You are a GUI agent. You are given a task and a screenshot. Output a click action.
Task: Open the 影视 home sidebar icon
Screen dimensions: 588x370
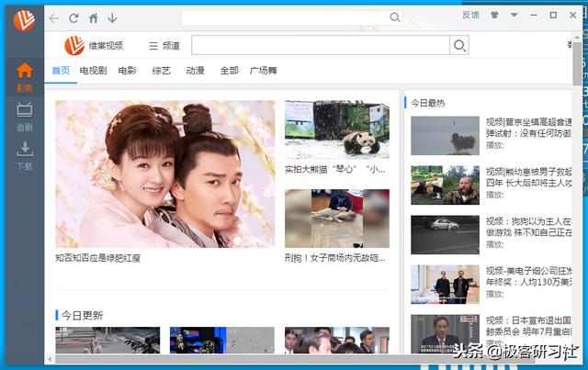pyautogui.click(x=25, y=78)
